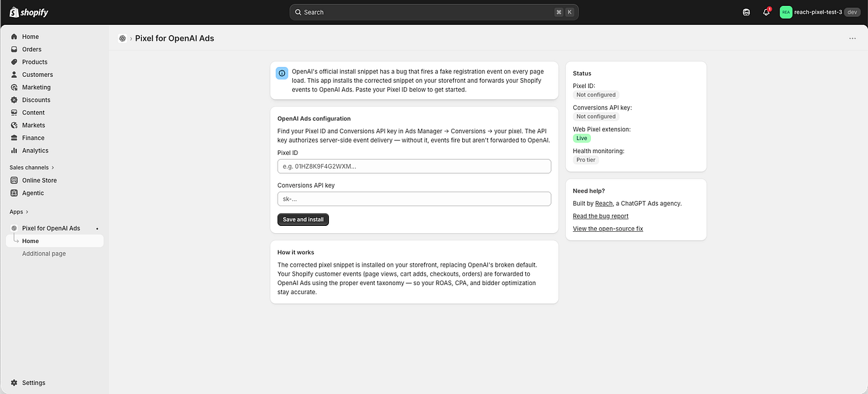Click the OpenAI Ads configuration heading

315,119
